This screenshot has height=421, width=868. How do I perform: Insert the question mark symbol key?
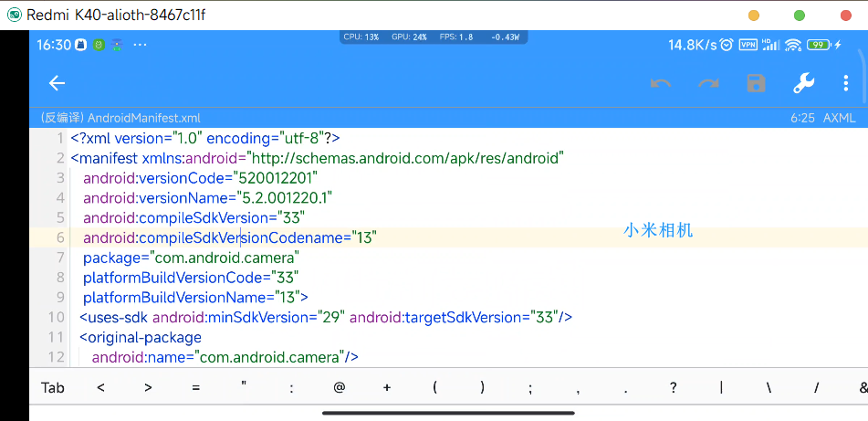pyautogui.click(x=674, y=388)
